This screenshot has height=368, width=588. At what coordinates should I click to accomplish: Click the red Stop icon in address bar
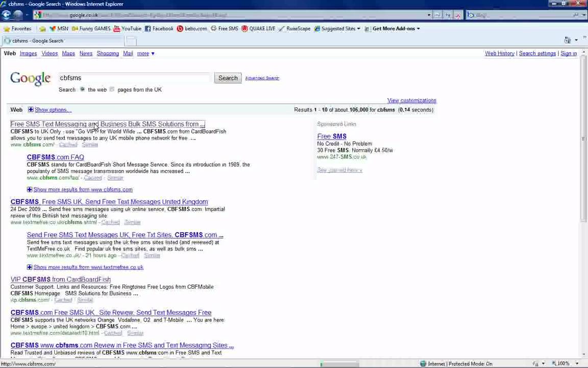tap(458, 15)
